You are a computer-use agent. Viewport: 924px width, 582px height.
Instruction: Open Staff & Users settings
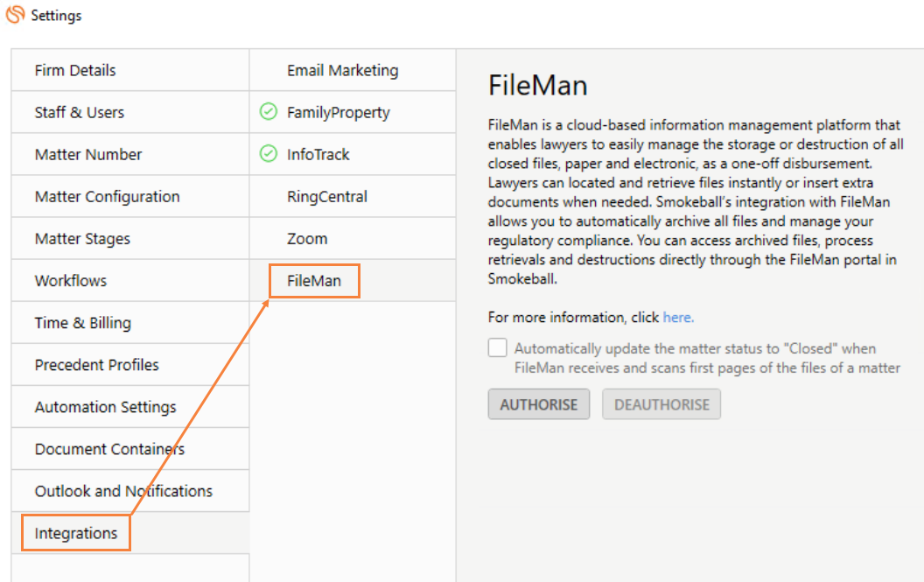[x=130, y=112]
